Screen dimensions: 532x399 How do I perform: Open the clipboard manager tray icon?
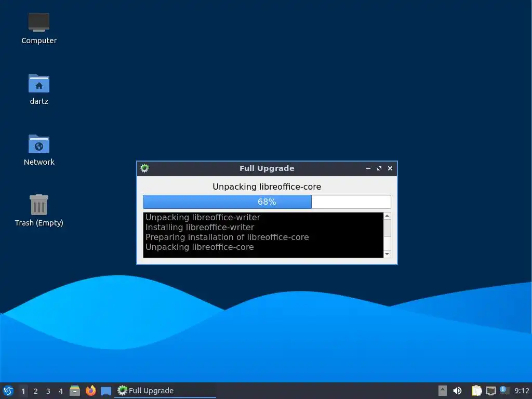click(476, 391)
